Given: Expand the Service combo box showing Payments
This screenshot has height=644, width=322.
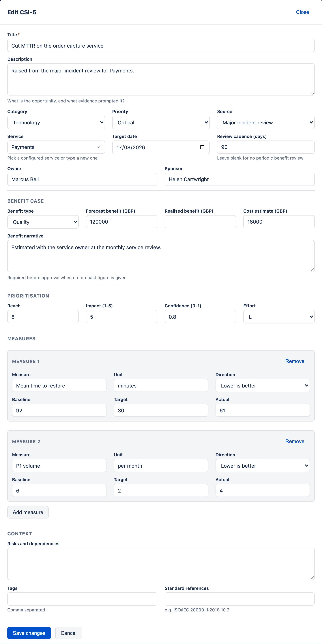Looking at the screenshot, I should (56, 147).
